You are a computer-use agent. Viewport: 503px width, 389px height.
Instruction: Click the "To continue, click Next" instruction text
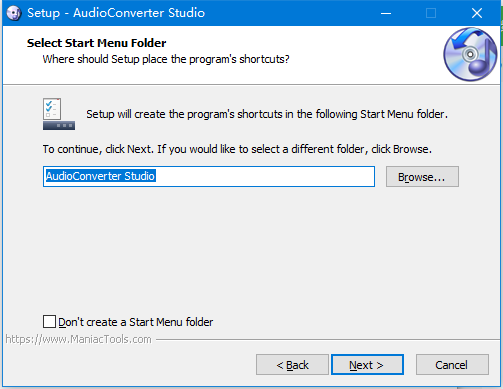pyautogui.click(x=237, y=149)
